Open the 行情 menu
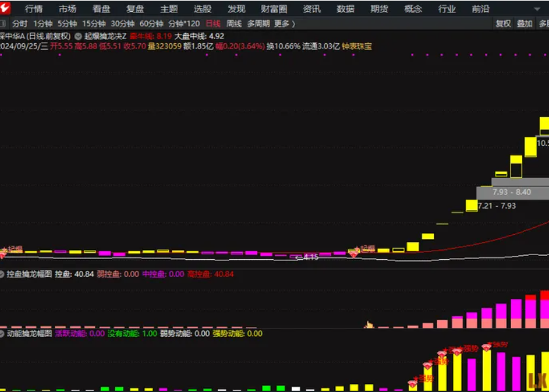 click(x=31, y=9)
